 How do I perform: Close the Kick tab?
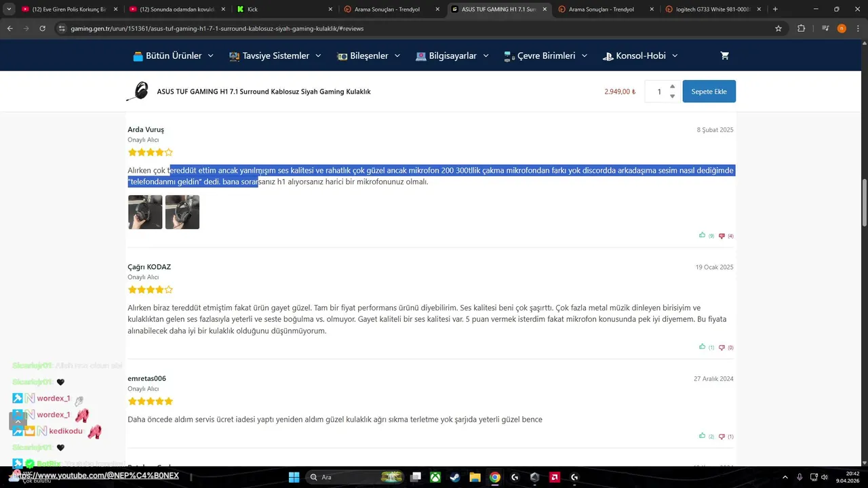point(330,9)
